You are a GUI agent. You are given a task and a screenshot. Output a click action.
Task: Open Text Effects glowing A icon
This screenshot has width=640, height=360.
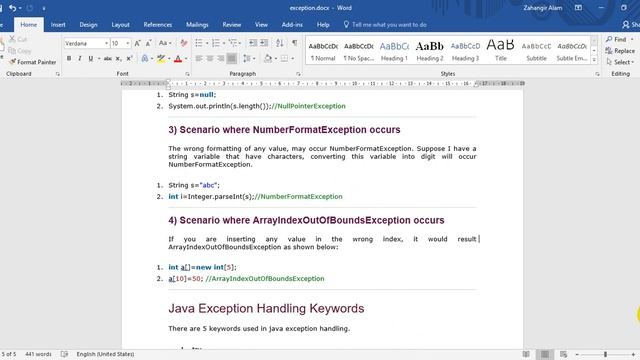144,59
